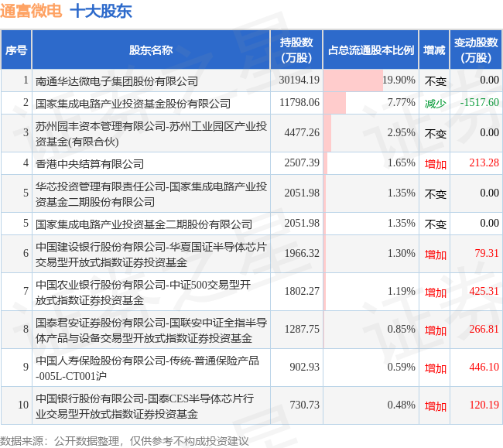Click sequence number 10

click(x=23, y=405)
